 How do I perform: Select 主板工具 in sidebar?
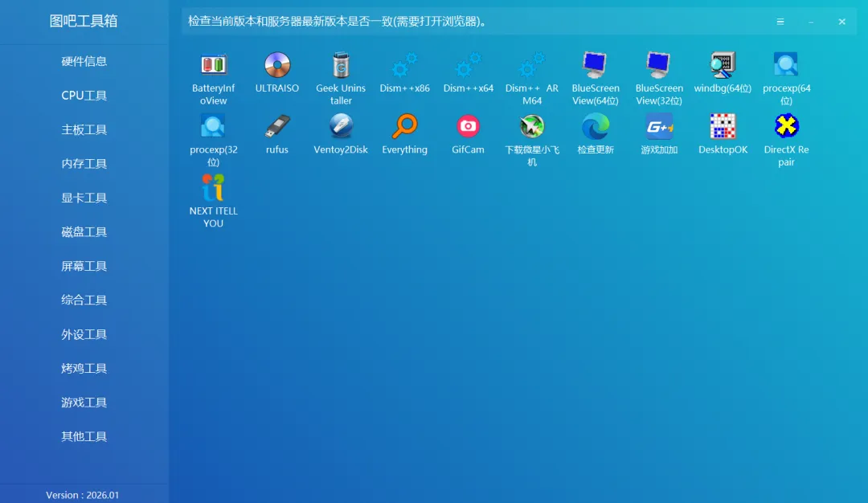[84, 129]
